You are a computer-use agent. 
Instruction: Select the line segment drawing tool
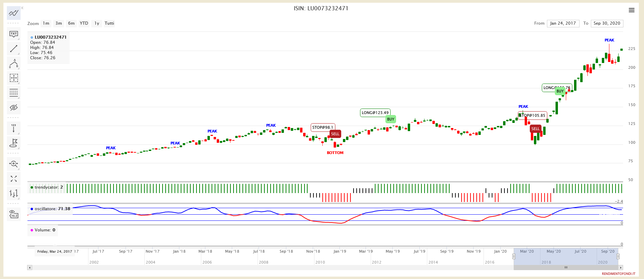(13, 49)
